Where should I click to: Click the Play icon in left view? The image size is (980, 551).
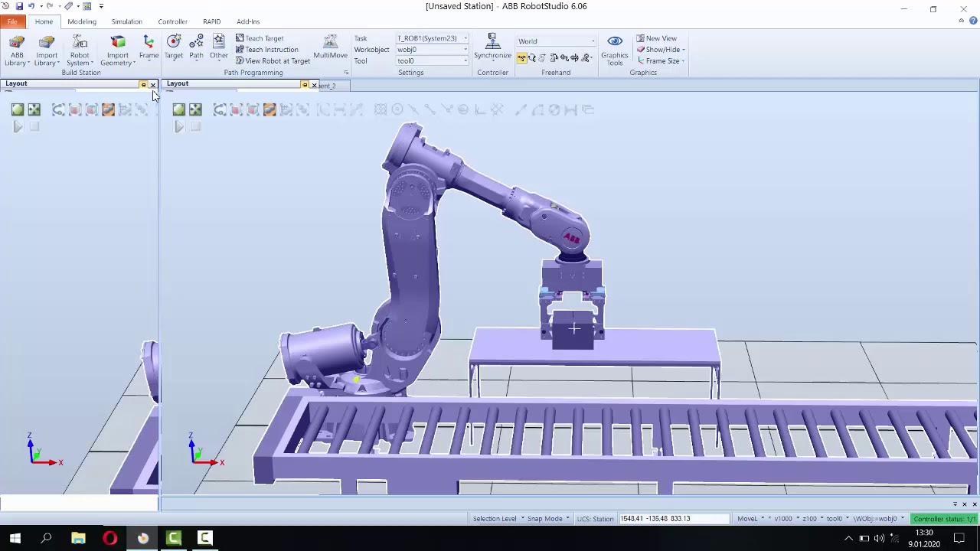pos(18,127)
